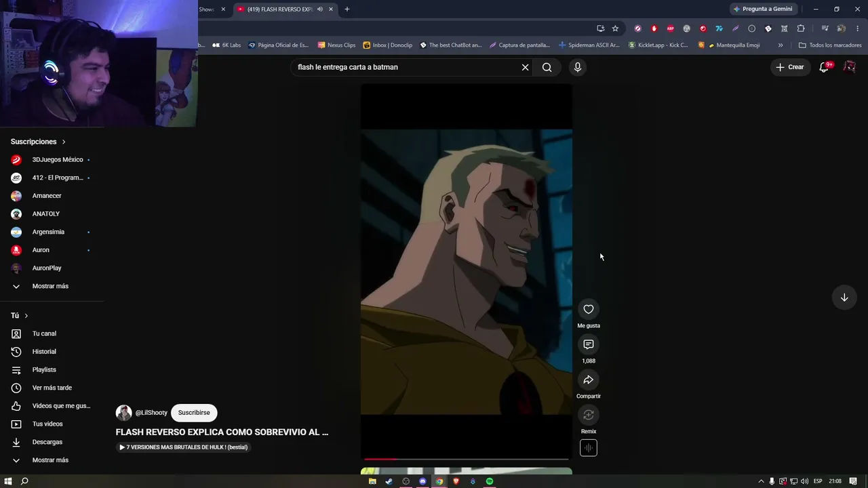Open the 6K Labs bookmark
This screenshot has width=868, height=488.
point(226,45)
